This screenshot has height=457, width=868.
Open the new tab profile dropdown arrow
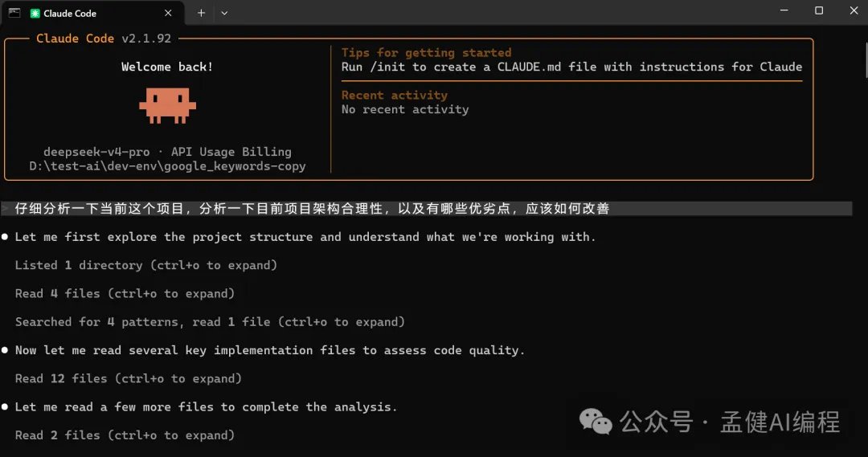pos(224,13)
